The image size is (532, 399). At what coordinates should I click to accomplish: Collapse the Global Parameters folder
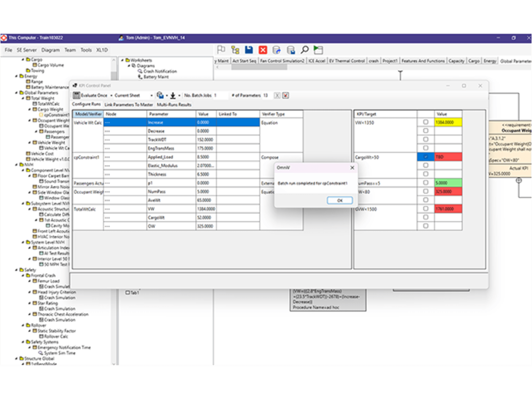[16, 93]
